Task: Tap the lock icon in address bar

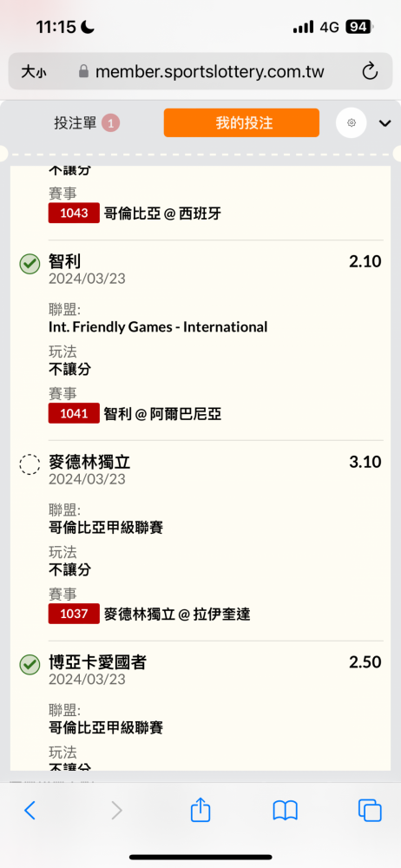Action: coord(83,71)
